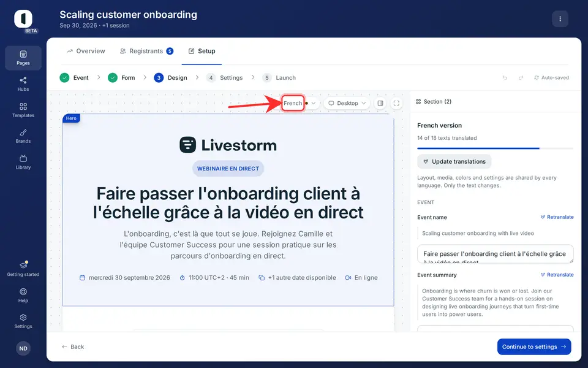The height and width of the screenshot is (368, 588).
Task: Jump to step 4 Settings
Action: pos(225,78)
